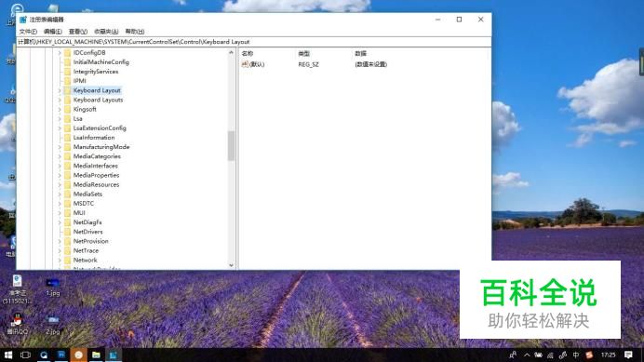Viewport: 644px width, 362px height.
Task: Click the IntegrityServices folder icon
Action: pyautogui.click(x=67, y=72)
